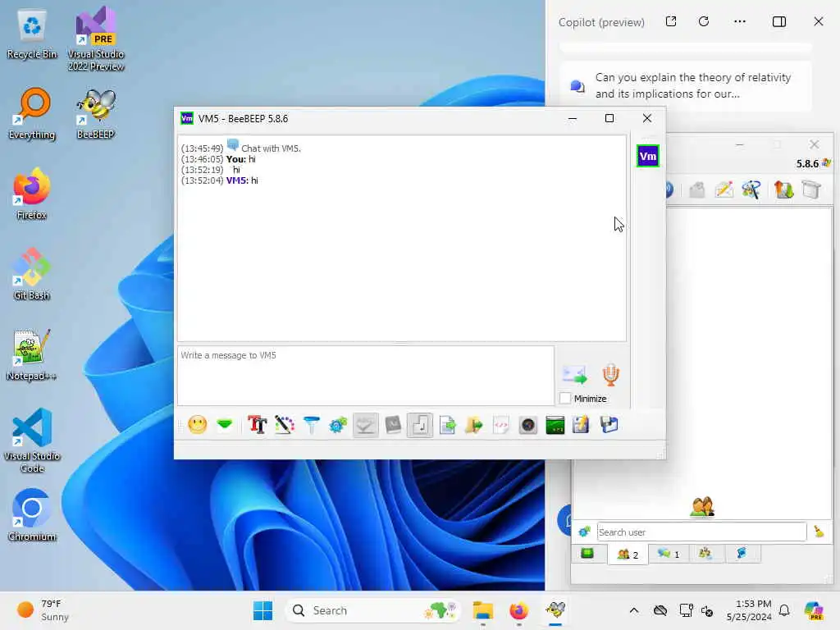Toggle the return key send button
840x630 pixels.
tap(420, 426)
